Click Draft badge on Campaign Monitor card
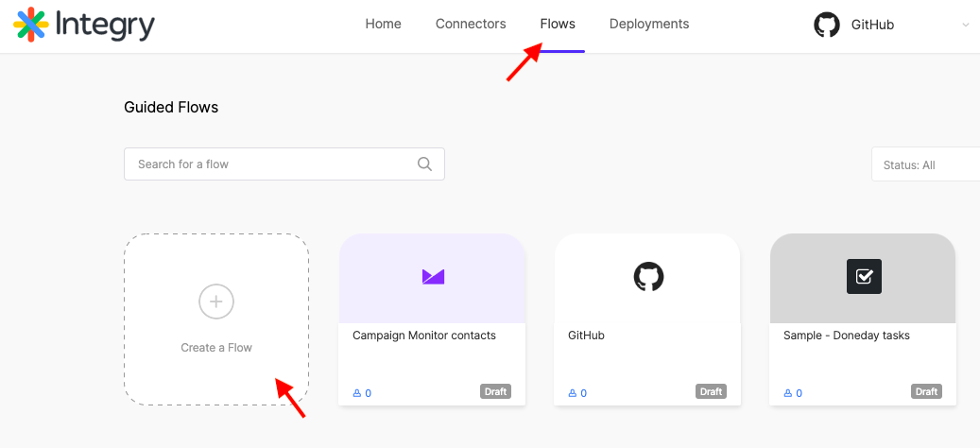Viewport: 980px width, 448px height. point(495,392)
